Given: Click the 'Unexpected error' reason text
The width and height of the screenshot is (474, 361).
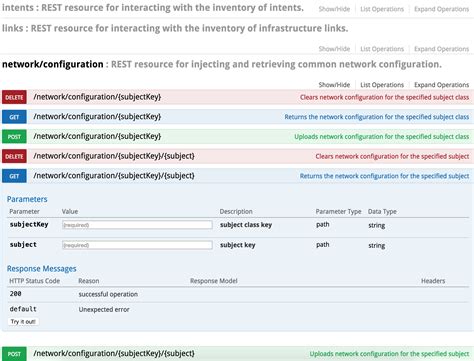Looking at the screenshot, I should (104, 310).
